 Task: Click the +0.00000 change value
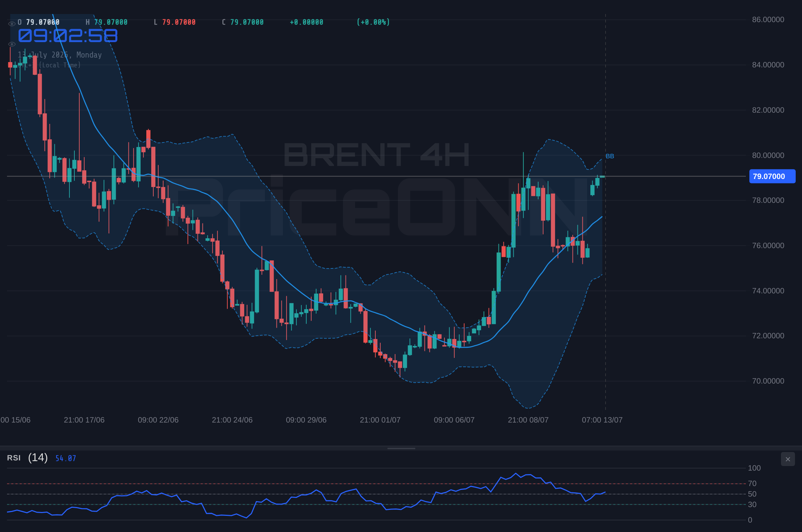click(307, 22)
